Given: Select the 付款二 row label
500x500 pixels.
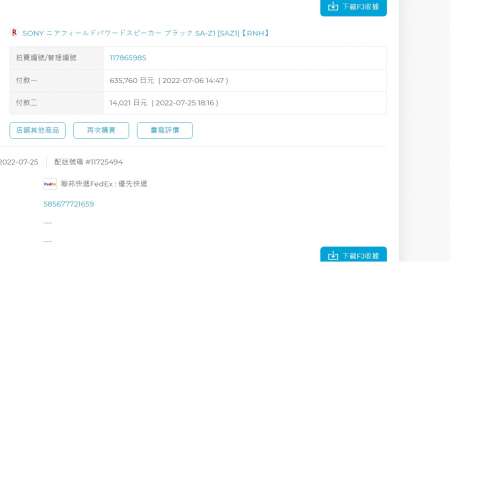Looking at the screenshot, I should [x=26, y=103].
